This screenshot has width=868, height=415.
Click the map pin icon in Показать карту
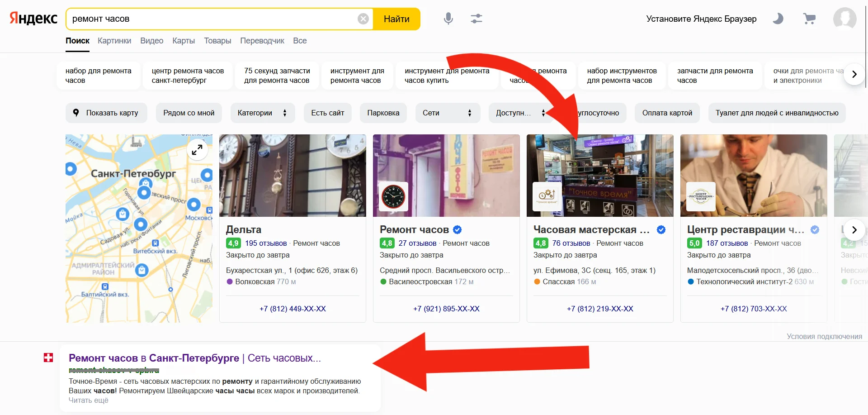[76, 113]
